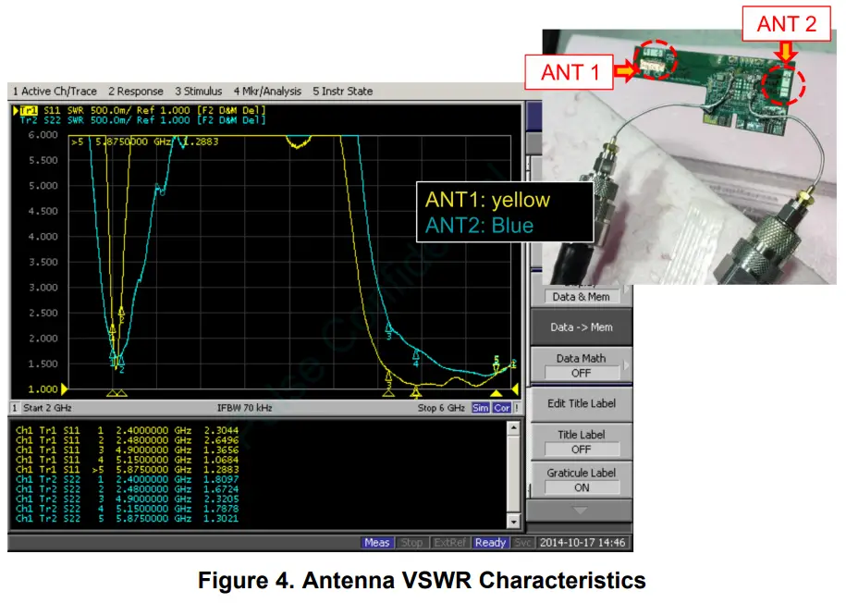Select Tr1 S11 marker 4 row 1.0684

click(x=127, y=460)
